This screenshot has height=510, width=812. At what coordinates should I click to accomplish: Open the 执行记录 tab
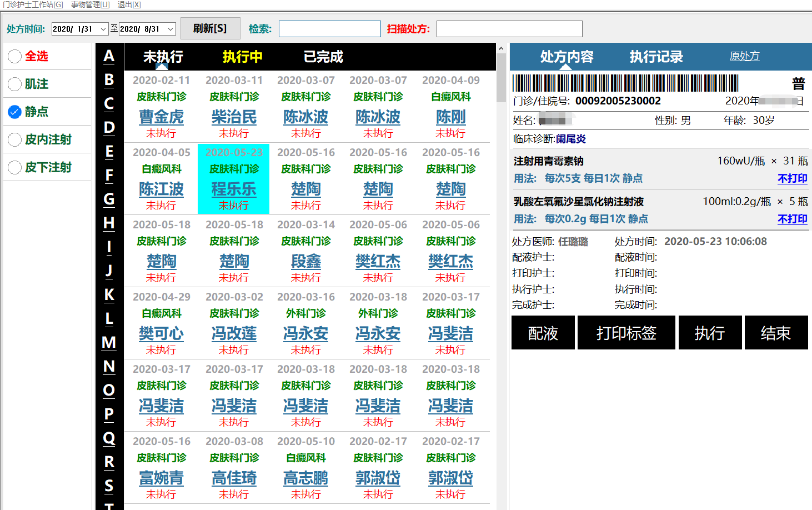[656, 57]
